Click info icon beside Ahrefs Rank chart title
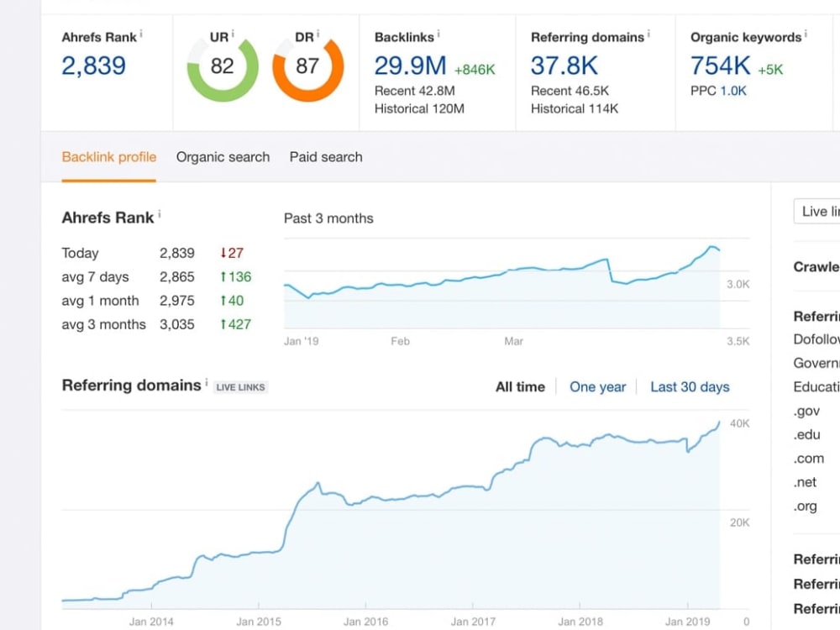This screenshot has height=630, width=840. 159,213
